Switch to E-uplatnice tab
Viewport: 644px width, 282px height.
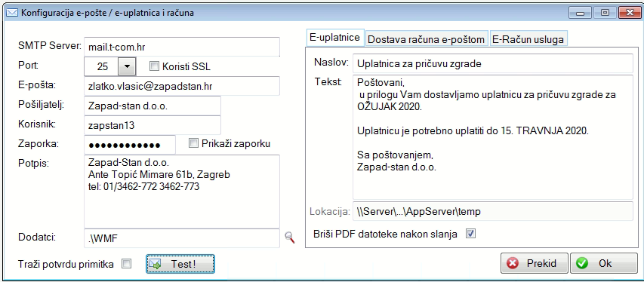[335, 38]
